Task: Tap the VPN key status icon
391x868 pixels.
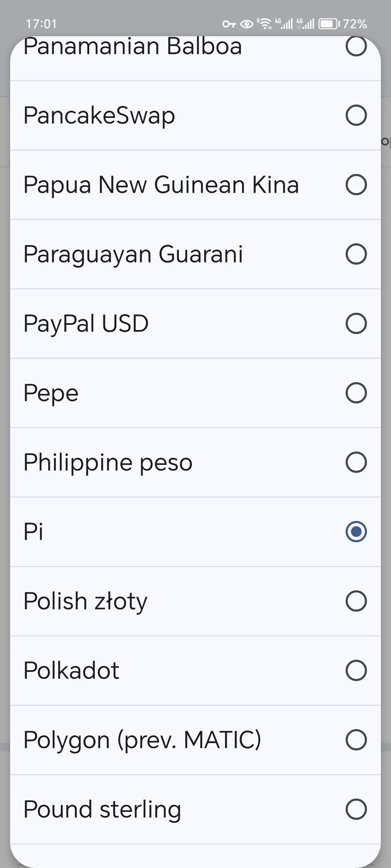Action: pos(229,24)
